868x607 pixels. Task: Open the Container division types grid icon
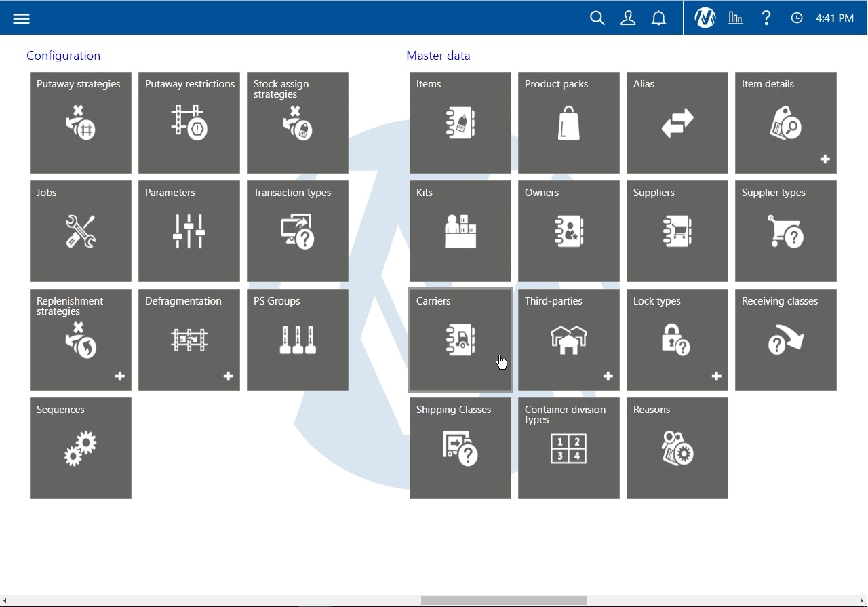point(568,449)
